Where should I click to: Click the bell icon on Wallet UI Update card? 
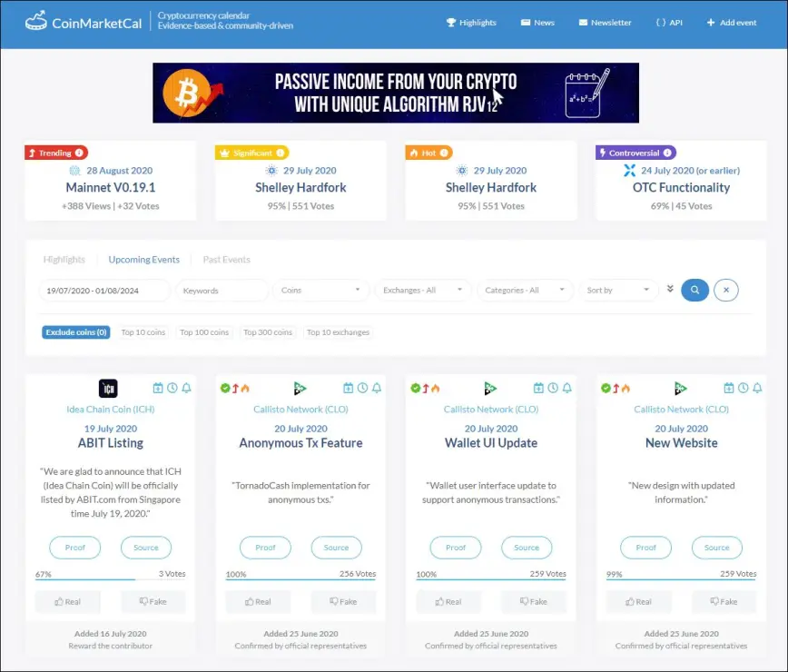(566, 388)
